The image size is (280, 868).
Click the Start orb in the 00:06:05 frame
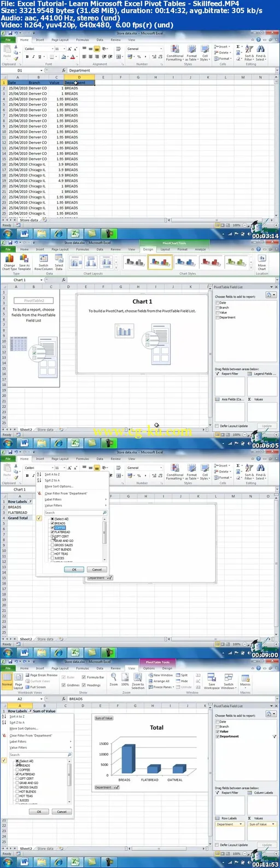pos(8,443)
